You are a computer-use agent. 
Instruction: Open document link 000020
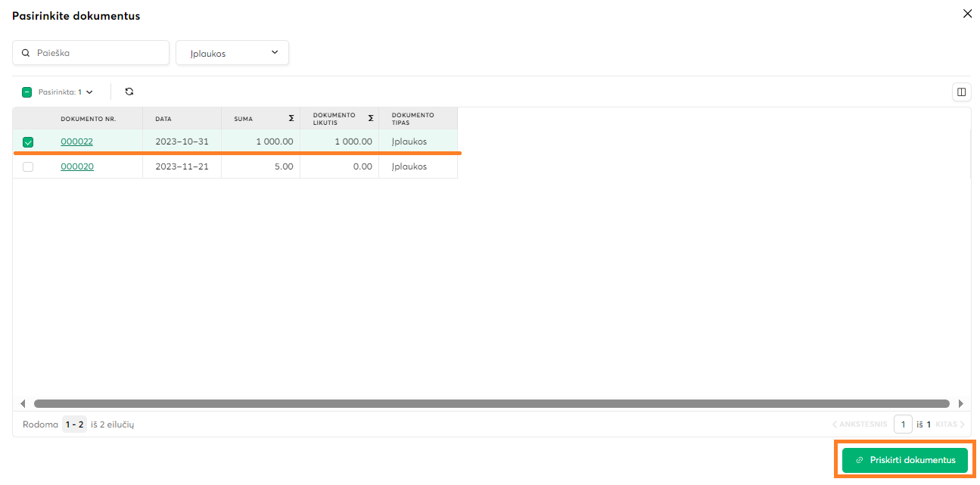point(77,166)
